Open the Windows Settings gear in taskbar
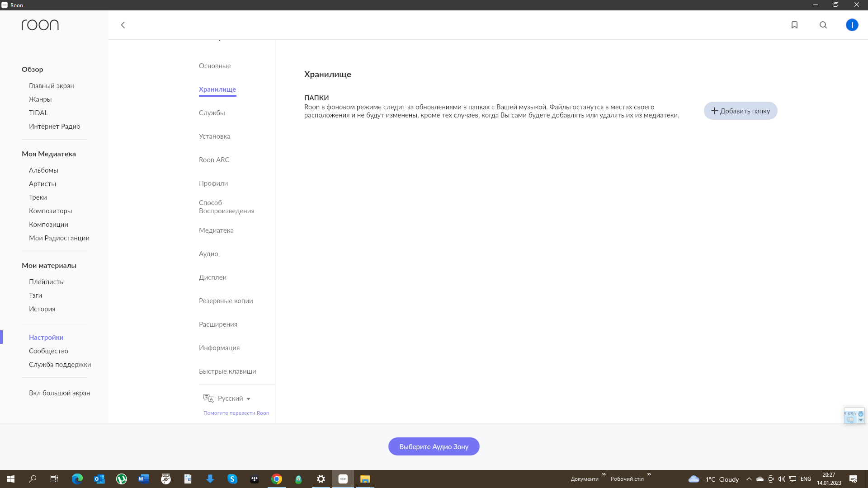The height and width of the screenshot is (488, 868). tap(321, 479)
